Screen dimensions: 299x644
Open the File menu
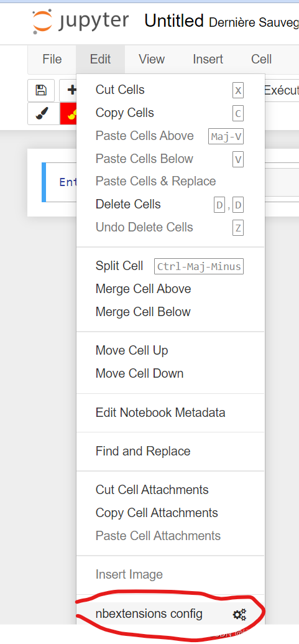pyautogui.click(x=52, y=59)
